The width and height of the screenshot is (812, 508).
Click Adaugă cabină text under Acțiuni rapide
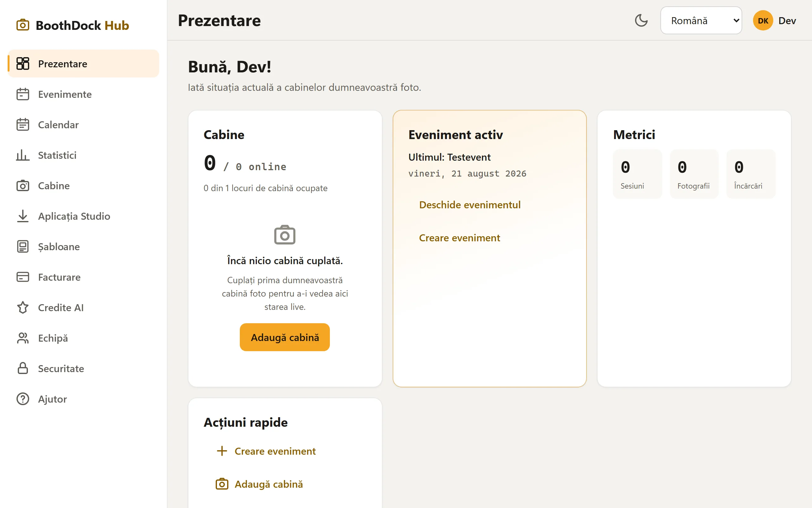(269, 484)
